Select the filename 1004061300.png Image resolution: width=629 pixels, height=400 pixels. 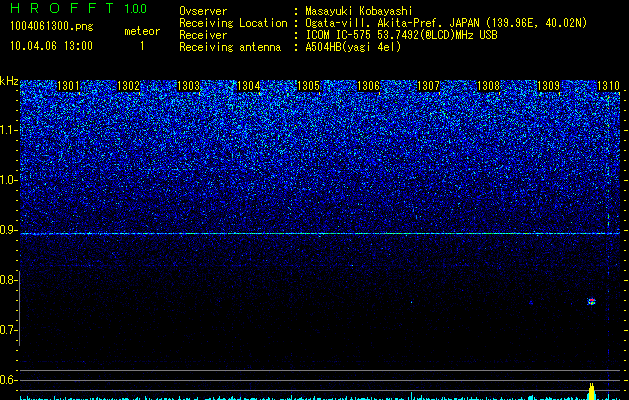click(x=52, y=27)
